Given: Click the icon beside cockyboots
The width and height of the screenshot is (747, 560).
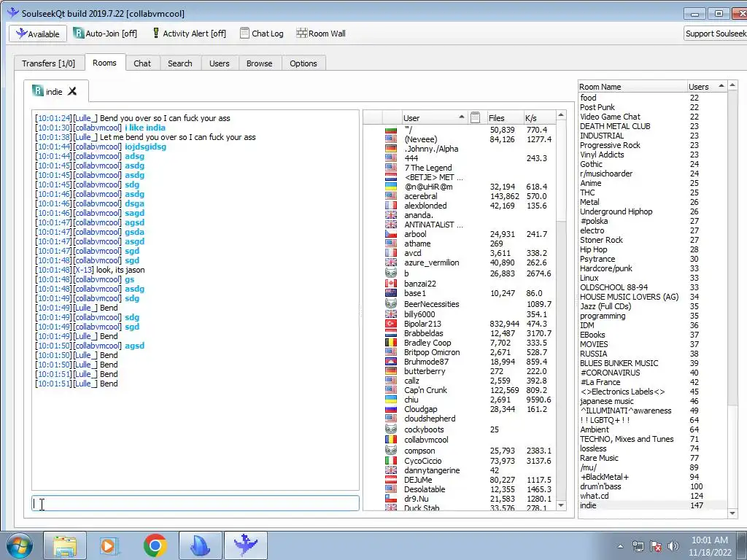Looking at the screenshot, I should tap(391, 429).
